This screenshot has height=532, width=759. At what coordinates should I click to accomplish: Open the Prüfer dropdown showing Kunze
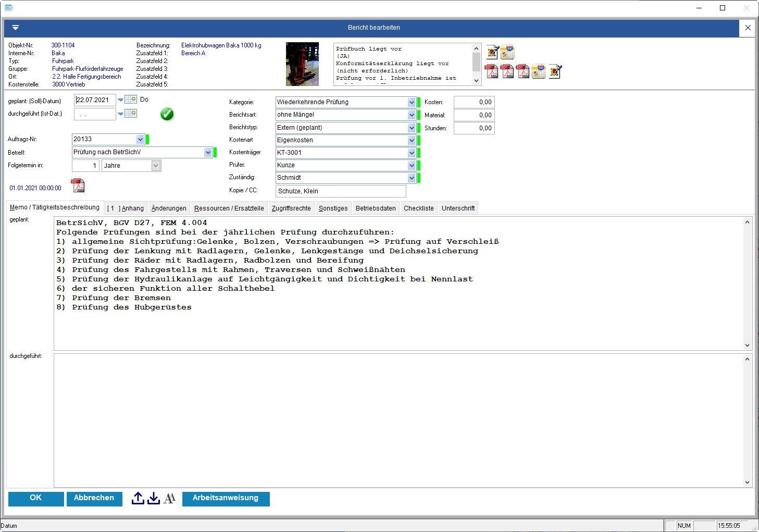(412, 165)
